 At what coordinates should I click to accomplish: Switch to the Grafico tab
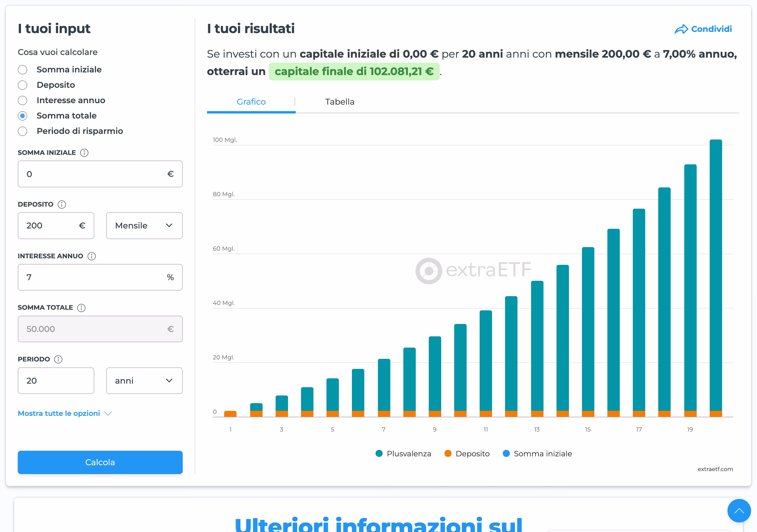251,102
